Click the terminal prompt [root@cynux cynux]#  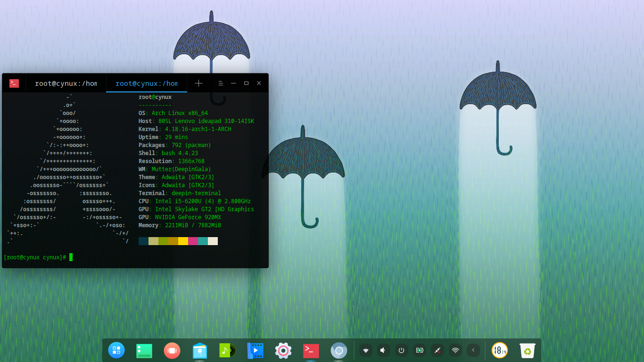(x=35, y=257)
